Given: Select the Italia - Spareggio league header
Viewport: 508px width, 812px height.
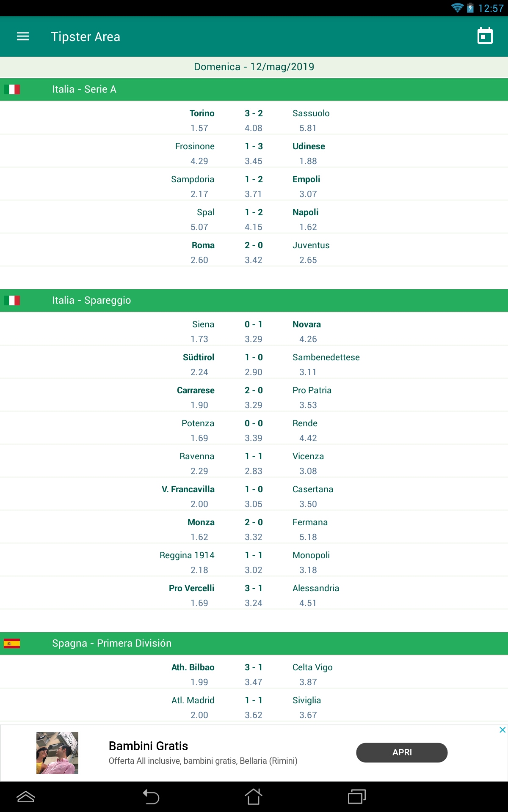Looking at the screenshot, I should tap(254, 300).
